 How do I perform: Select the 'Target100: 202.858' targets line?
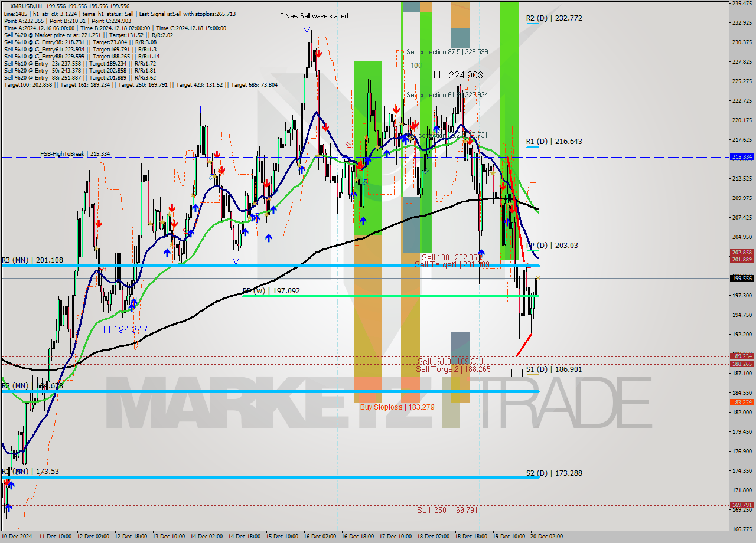coord(141,85)
